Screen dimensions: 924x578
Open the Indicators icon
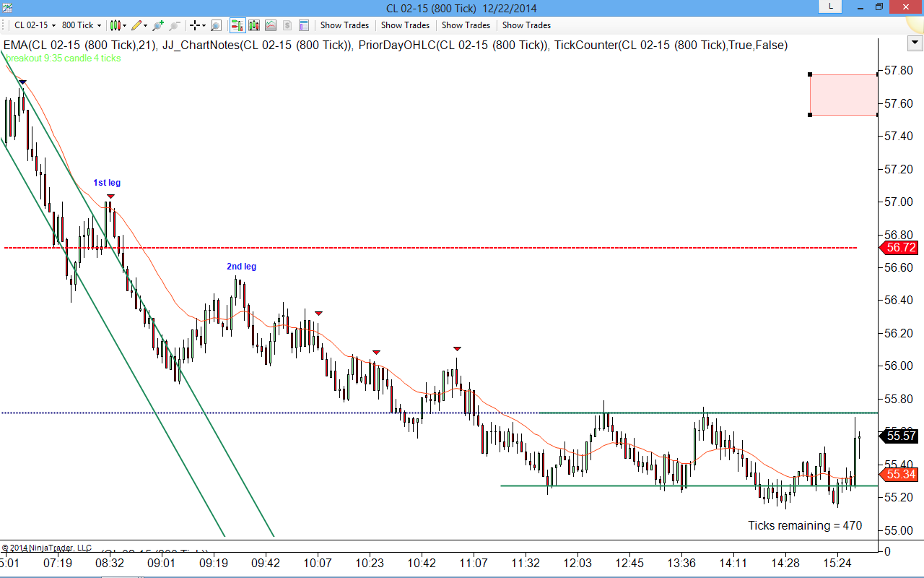[271, 25]
